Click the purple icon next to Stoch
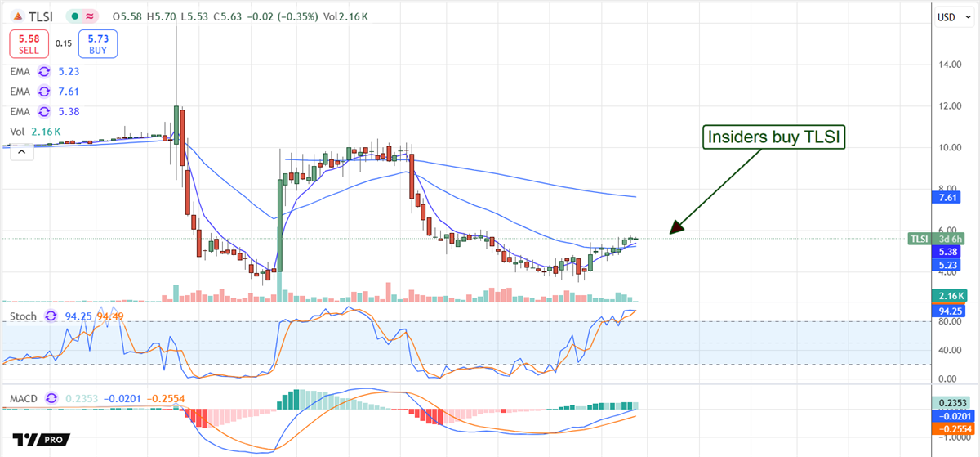980x457 pixels. pos(51,316)
